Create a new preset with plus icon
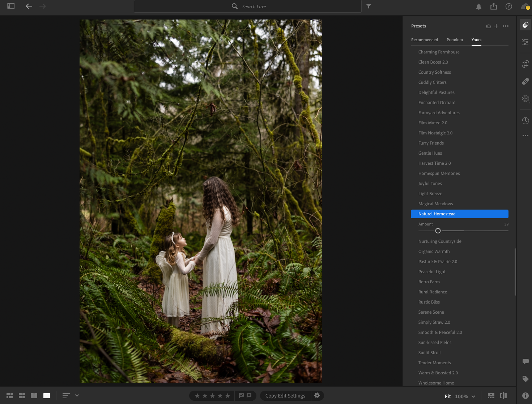Image resolution: width=532 pixels, height=404 pixels. pyautogui.click(x=496, y=26)
